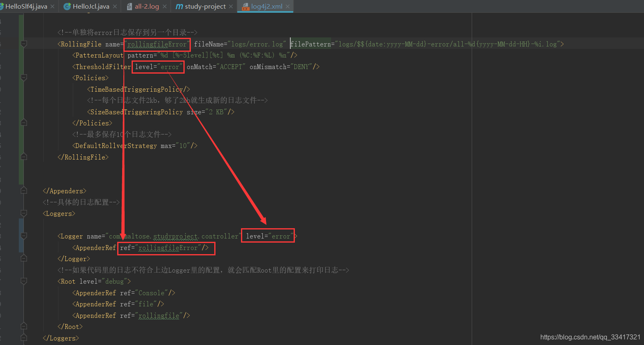The width and height of the screenshot is (644, 345).
Task: Click the comment about saving error logs separately
Action: click(127, 32)
